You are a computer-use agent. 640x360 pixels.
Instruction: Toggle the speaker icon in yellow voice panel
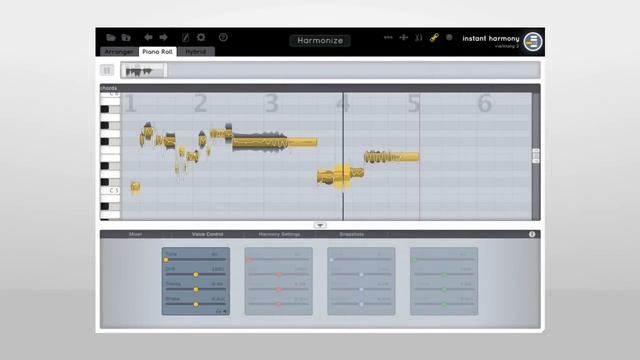(x=224, y=311)
